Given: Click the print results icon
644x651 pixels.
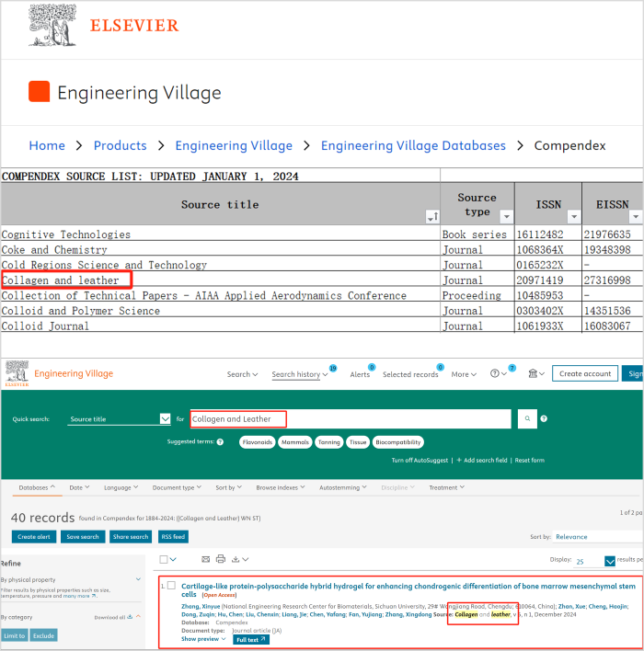Looking at the screenshot, I should [221, 559].
